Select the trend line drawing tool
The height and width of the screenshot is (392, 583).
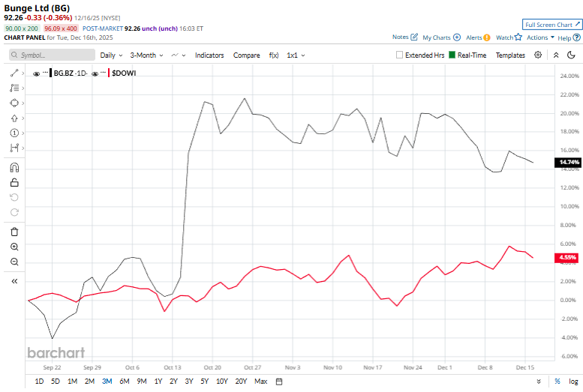[x=14, y=73]
